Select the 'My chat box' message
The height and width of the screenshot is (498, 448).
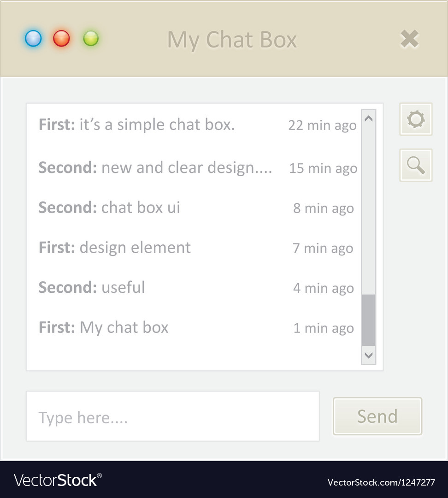124,328
